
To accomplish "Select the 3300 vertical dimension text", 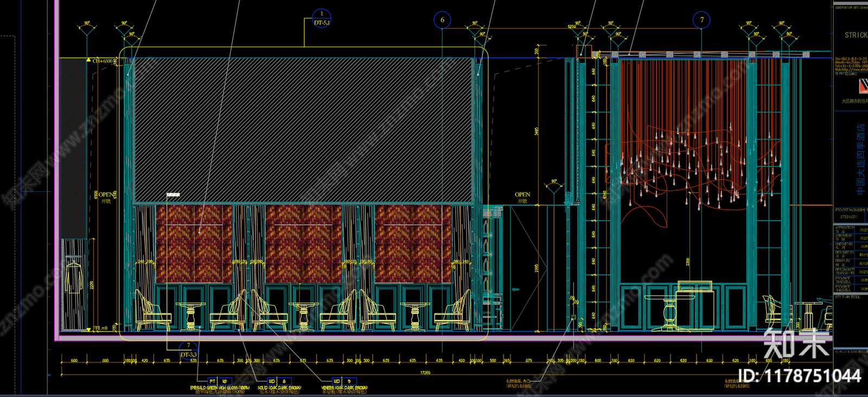I will pos(687,262).
